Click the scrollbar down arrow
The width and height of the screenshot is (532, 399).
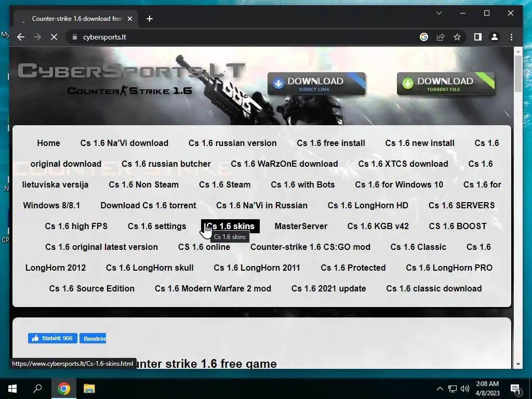click(x=518, y=364)
